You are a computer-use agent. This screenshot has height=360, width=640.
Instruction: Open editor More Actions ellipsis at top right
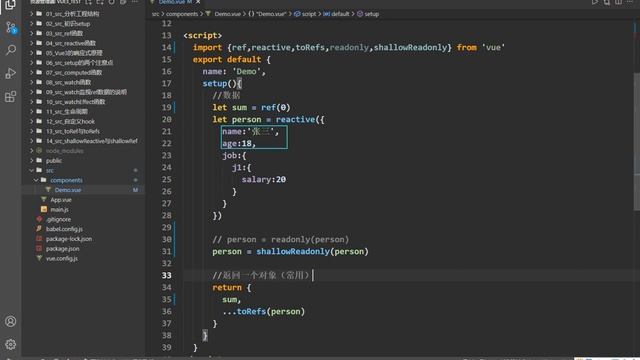click(x=630, y=2)
